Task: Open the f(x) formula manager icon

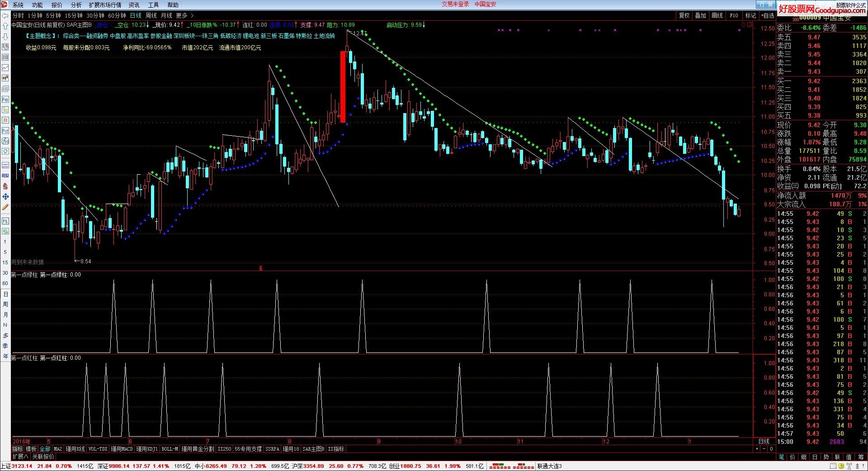Action: click(x=5, y=141)
